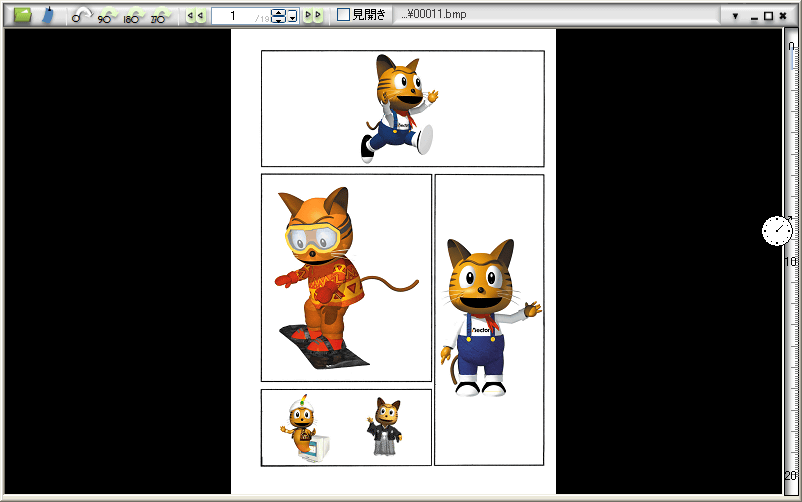Screen dimensions: 802x502
Task: Click the small cat wearing black kimono
Action: (385, 427)
